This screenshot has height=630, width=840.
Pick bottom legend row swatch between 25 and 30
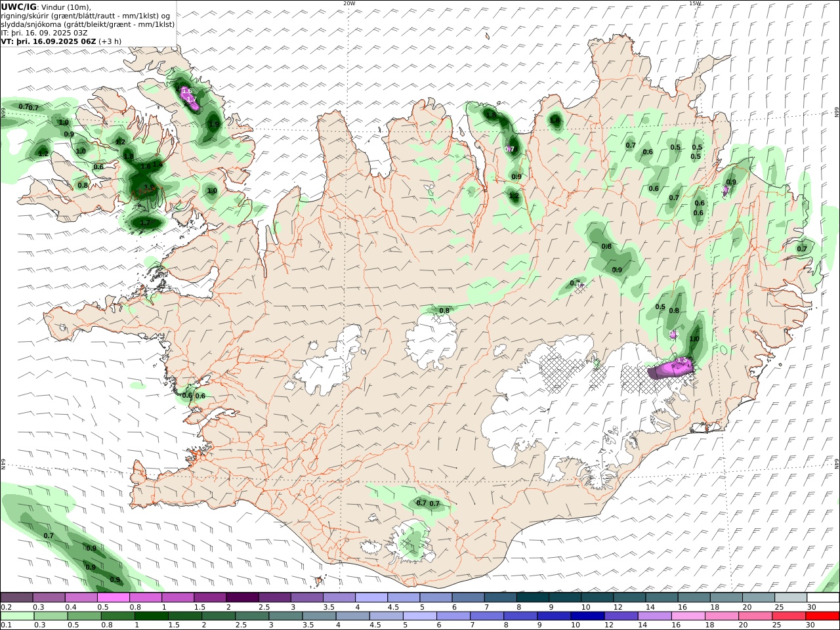(x=787, y=616)
